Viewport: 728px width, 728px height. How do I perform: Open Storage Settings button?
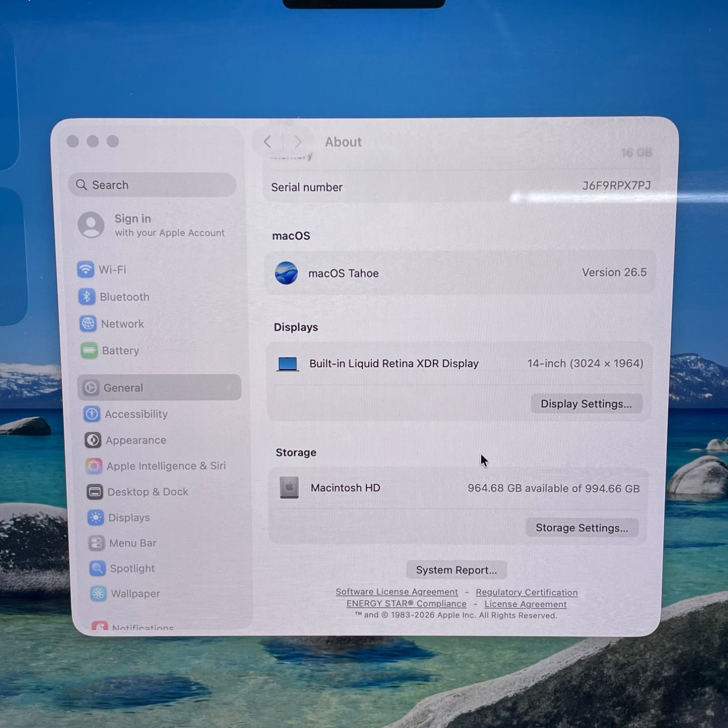[x=582, y=528]
